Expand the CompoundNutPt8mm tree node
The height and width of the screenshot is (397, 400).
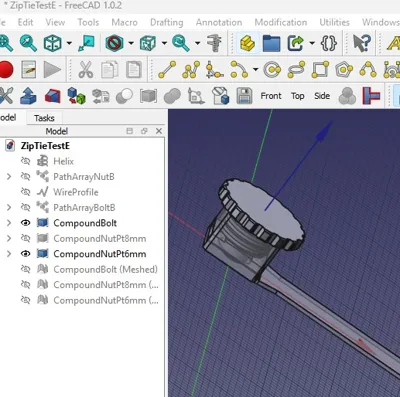tap(9, 238)
